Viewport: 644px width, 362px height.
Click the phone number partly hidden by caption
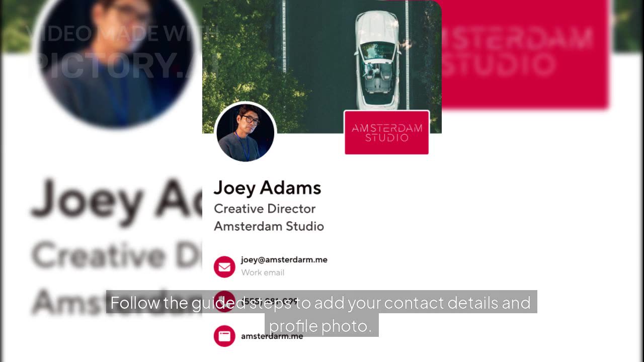point(270,301)
